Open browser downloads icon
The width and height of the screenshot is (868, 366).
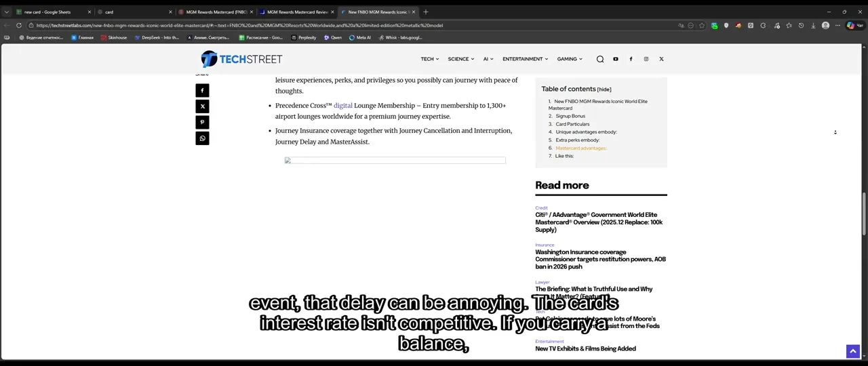[x=813, y=25]
